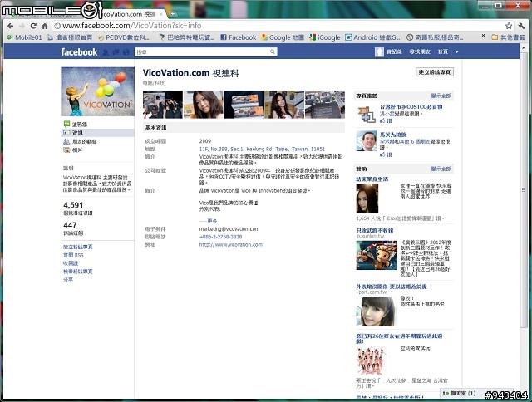Open fourth photo of woman in white
Image resolution: width=532 pixels, height=402 pixels.
[284, 105]
